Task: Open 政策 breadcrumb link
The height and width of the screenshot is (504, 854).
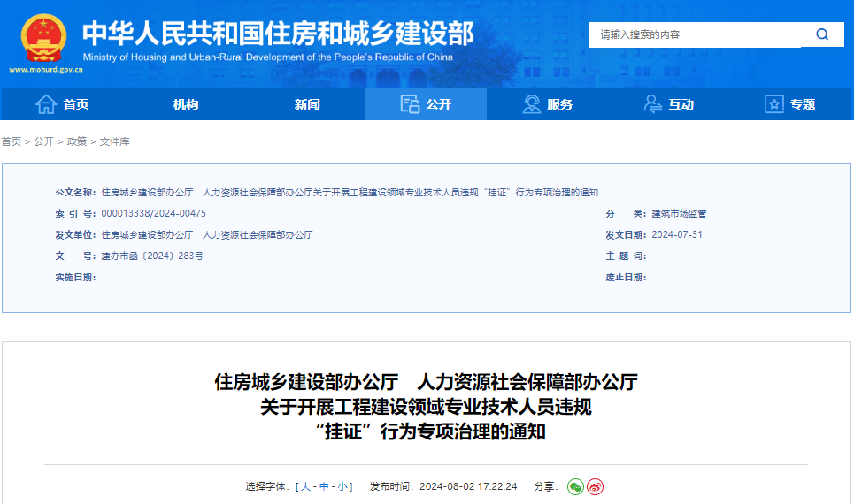Action: pyautogui.click(x=77, y=141)
